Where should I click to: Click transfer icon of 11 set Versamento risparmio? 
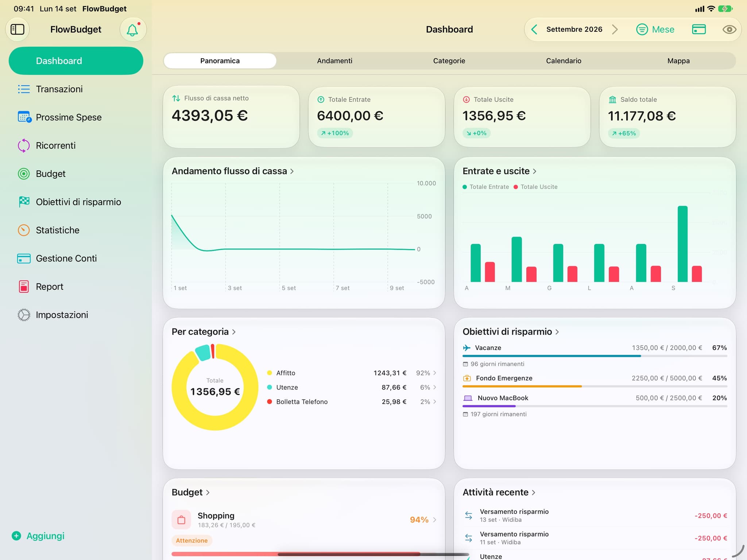point(469,538)
